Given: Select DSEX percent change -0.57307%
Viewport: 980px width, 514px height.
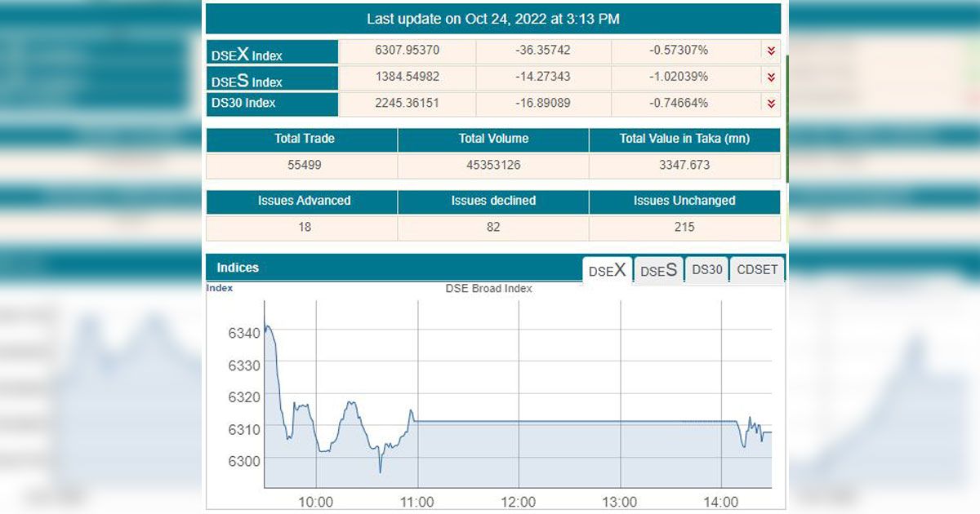Looking at the screenshot, I should coord(679,51).
